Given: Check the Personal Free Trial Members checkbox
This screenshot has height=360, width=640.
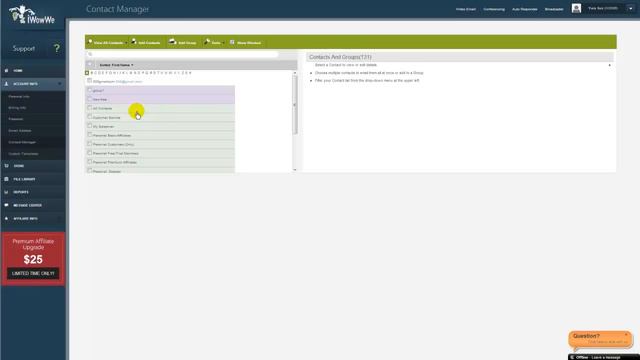Looking at the screenshot, I should 89,153.
